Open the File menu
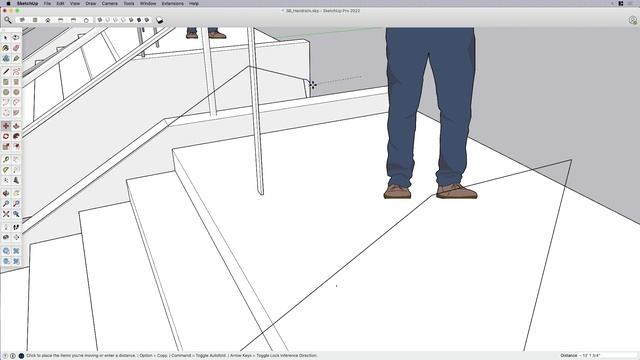 click(x=47, y=3)
